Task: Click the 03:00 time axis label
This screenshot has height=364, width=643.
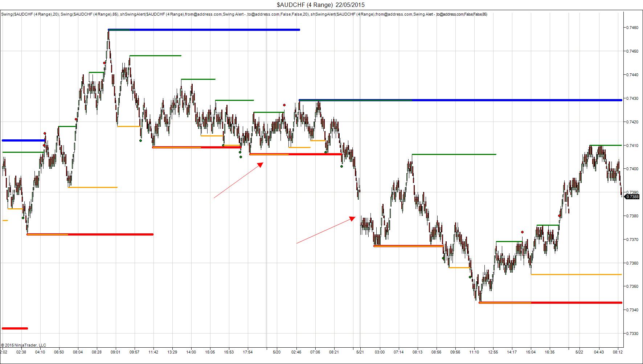Action: click(380, 352)
